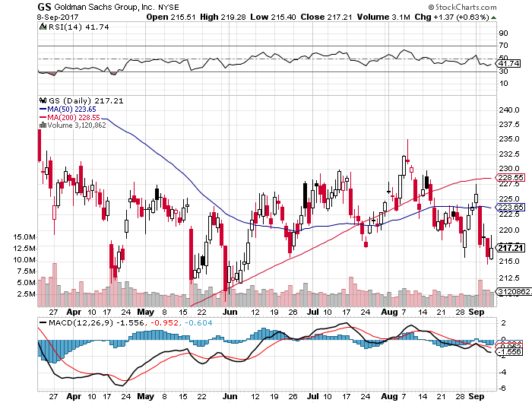Click the blue MA(50) 223.65 legend entry
The width and height of the screenshot is (532, 403).
(x=68, y=109)
